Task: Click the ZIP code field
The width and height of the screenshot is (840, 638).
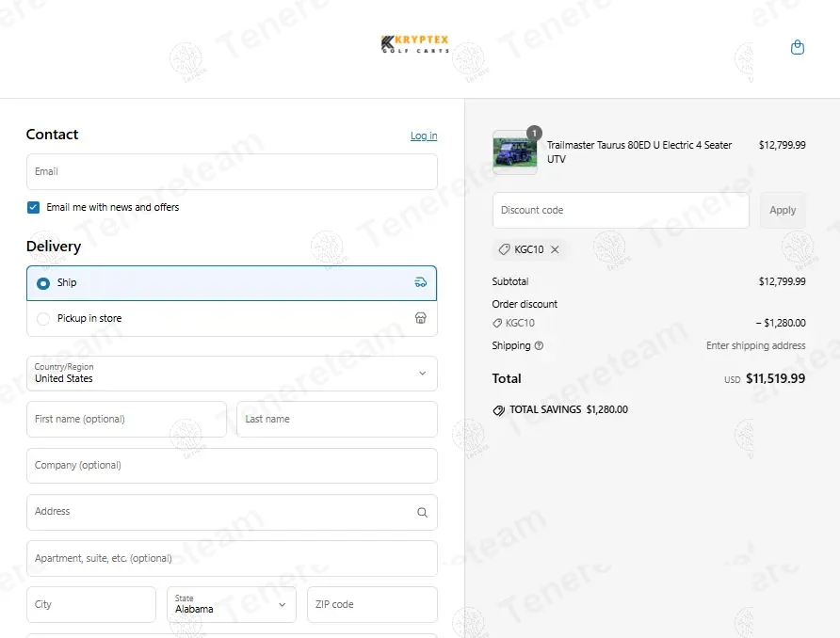Action: [x=372, y=605]
